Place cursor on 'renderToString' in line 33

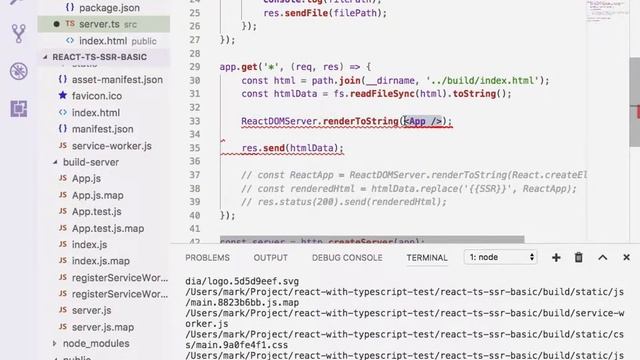pos(360,121)
